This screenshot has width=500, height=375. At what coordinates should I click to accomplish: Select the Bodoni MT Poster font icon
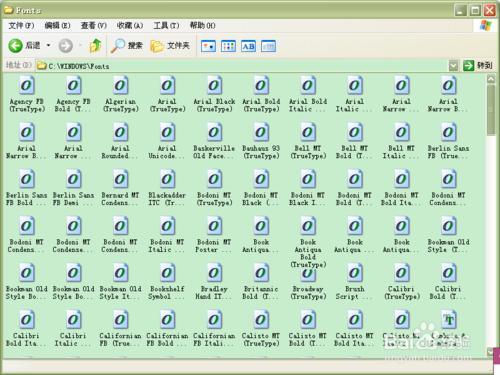(x=214, y=235)
